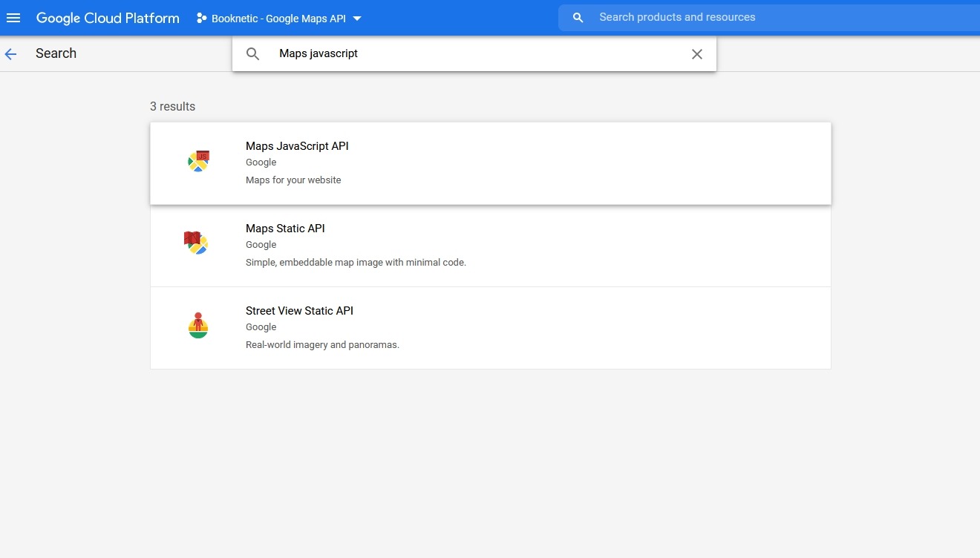This screenshot has width=980, height=558.
Task: Click the Maps JavaScript API icon
Action: [198, 161]
